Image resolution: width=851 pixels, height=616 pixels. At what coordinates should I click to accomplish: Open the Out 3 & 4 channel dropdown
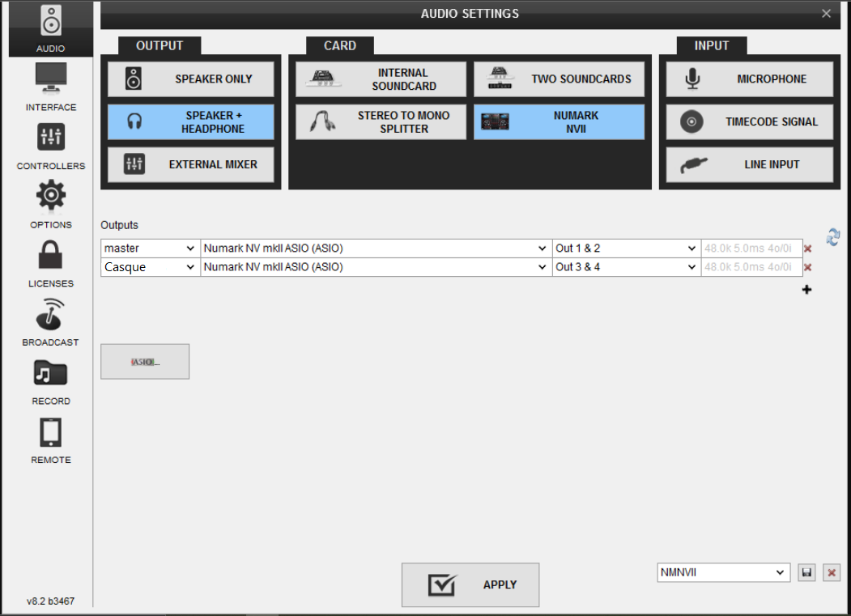click(627, 267)
